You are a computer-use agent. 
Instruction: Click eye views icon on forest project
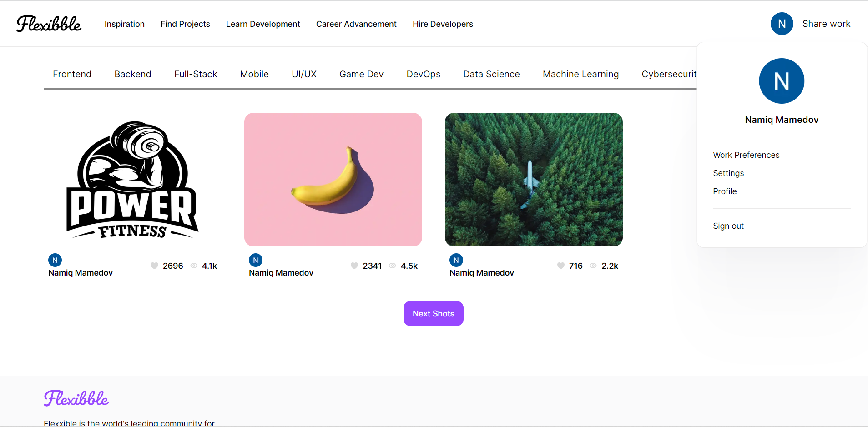point(593,266)
